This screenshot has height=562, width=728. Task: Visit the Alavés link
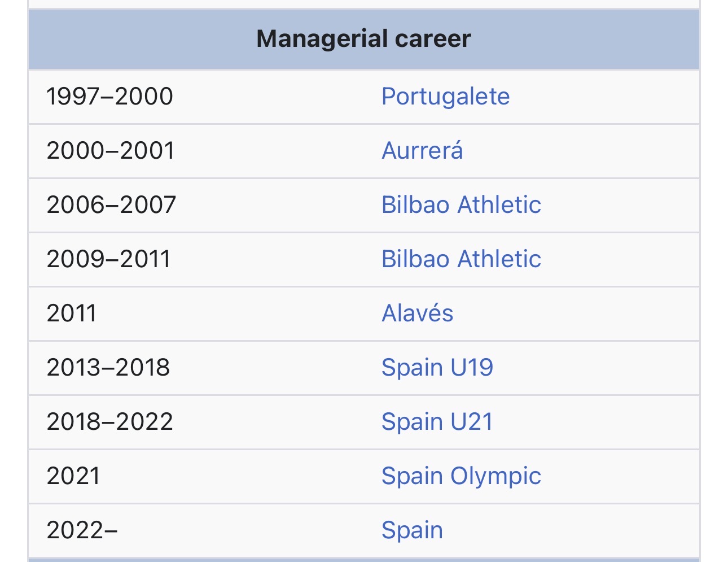pos(417,313)
